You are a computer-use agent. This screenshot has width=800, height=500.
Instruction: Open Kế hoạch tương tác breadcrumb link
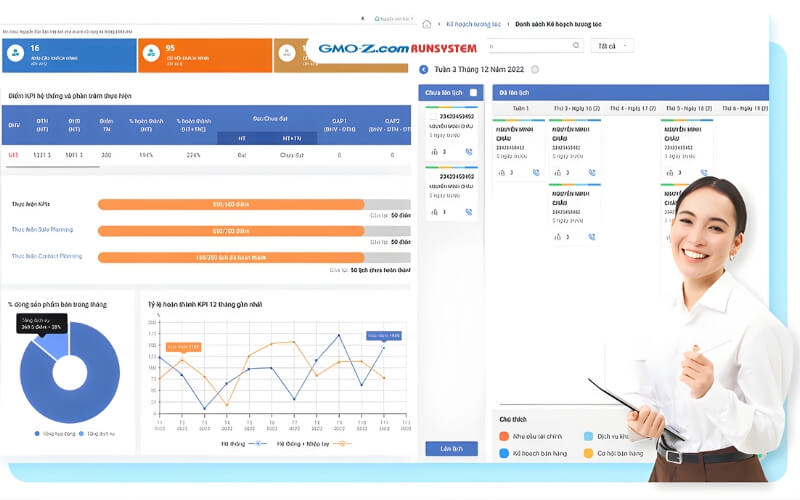tap(473, 24)
